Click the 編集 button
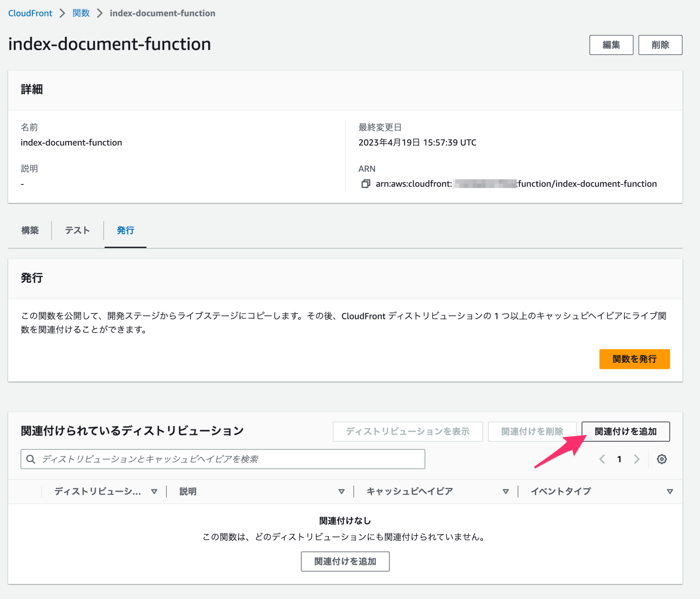 (611, 44)
